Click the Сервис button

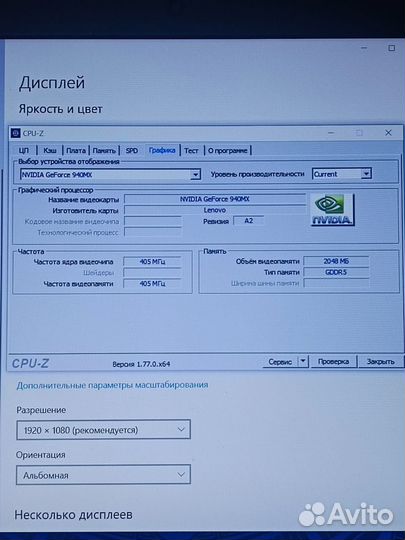pos(280,362)
